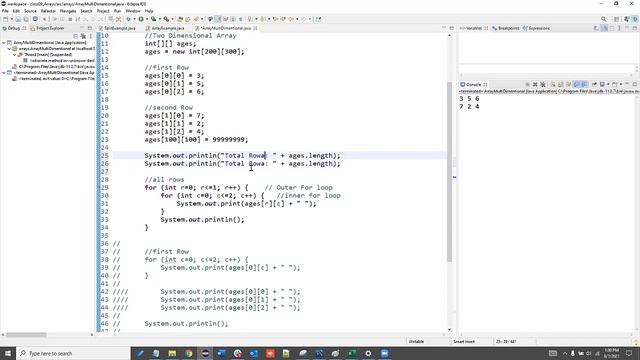Screen dimensions: 640x360
Task: Click the Chrome icon in the taskbar
Action: (x=189, y=353)
